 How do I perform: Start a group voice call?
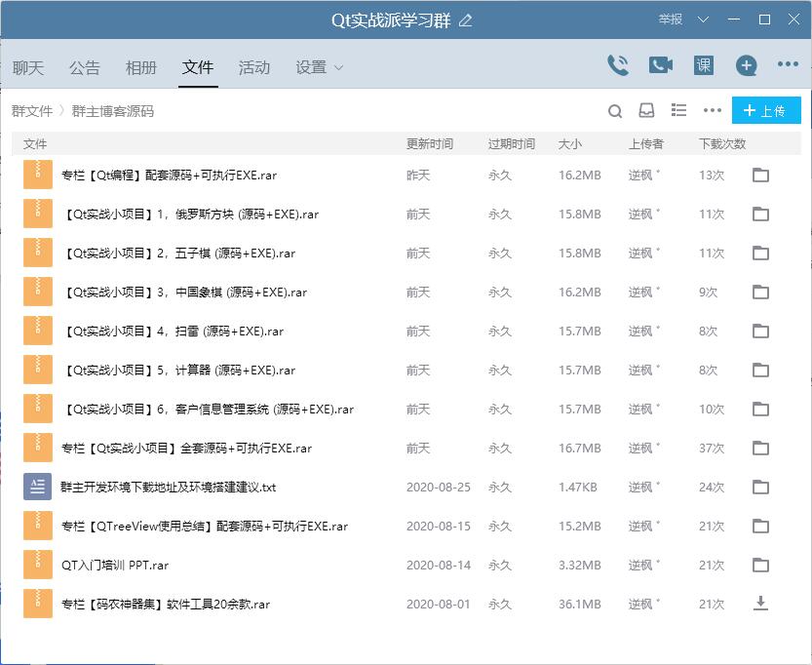click(618, 65)
